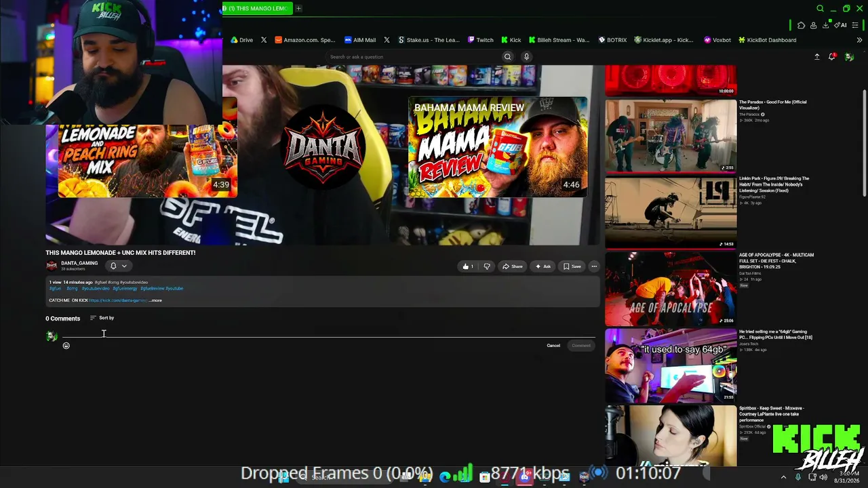This screenshot has height=488, width=868.
Task: Open the Voxbot bookmark
Action: tap(717, 40)
